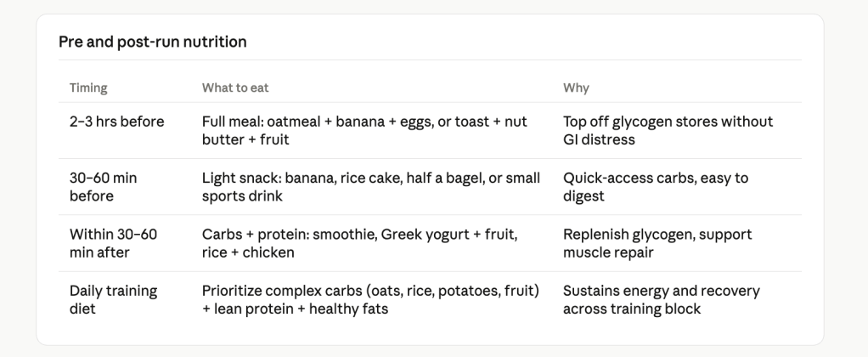Select the "Quick-access carbs" reason cell
Viewport: 868px width, 357px height.
(655, 187)
